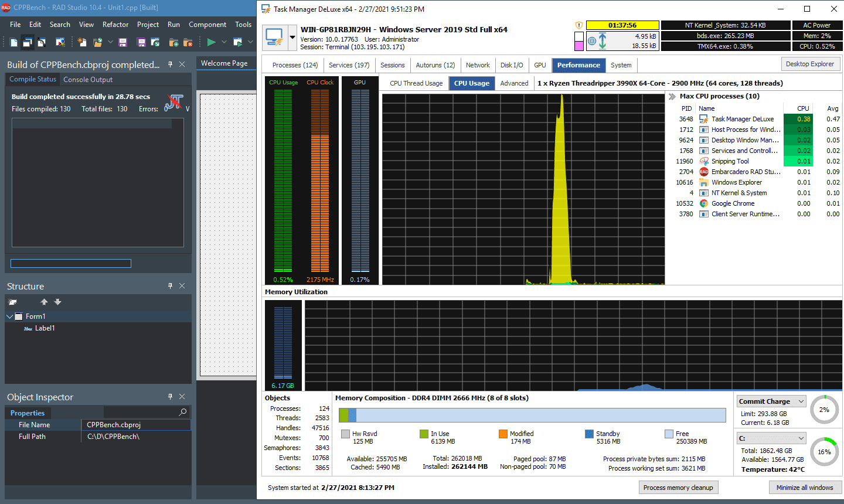Click the Structure panel new item icon

(13, 302)
